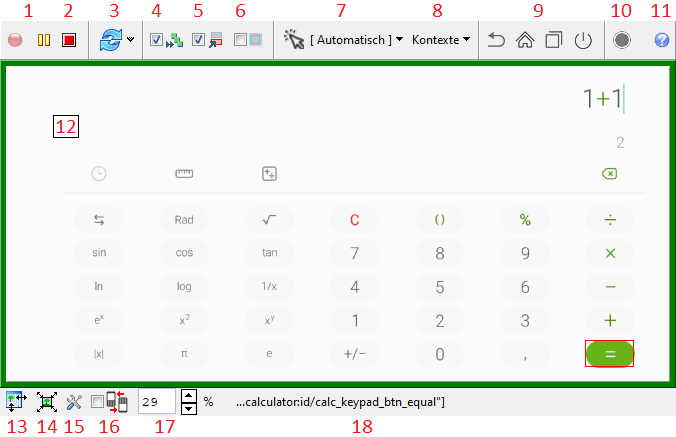Click the red stop recording button
This screenshot has height=437, width=676.
click(69, 41)
